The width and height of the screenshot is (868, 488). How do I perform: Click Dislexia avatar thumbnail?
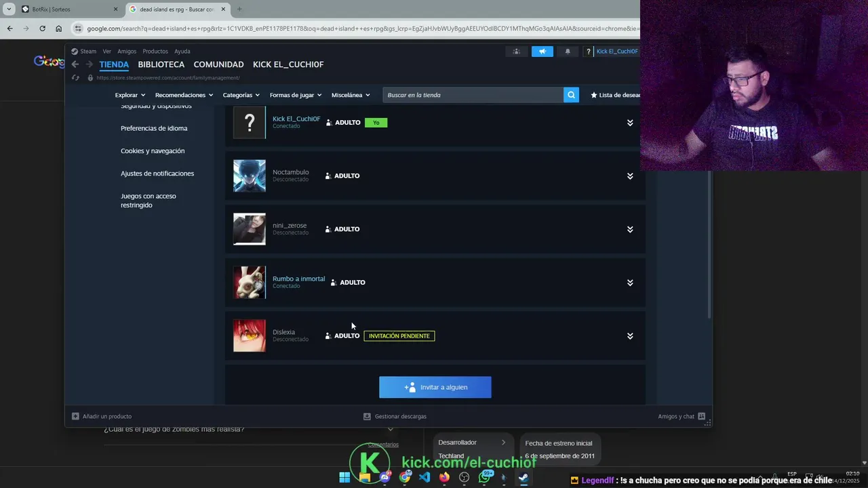point(250,336)
